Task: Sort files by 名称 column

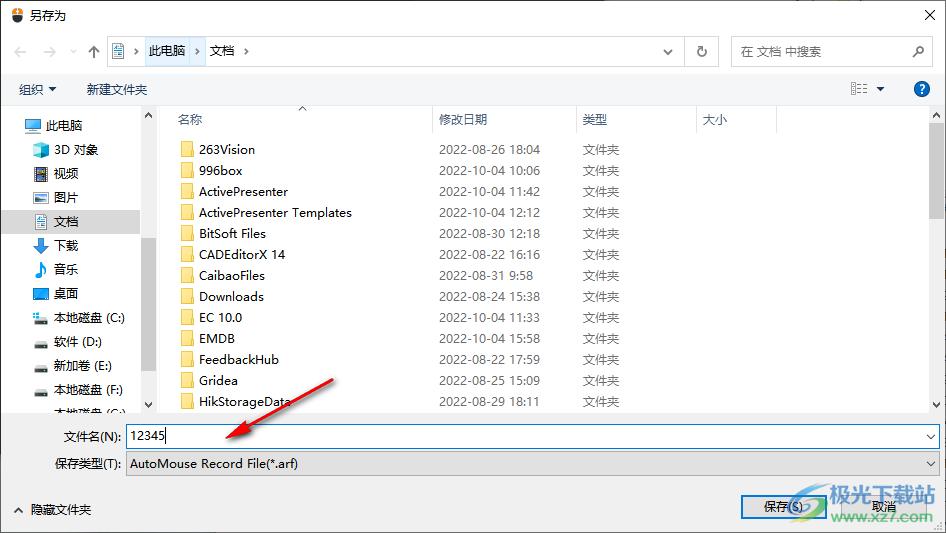Action: (190, 120)
